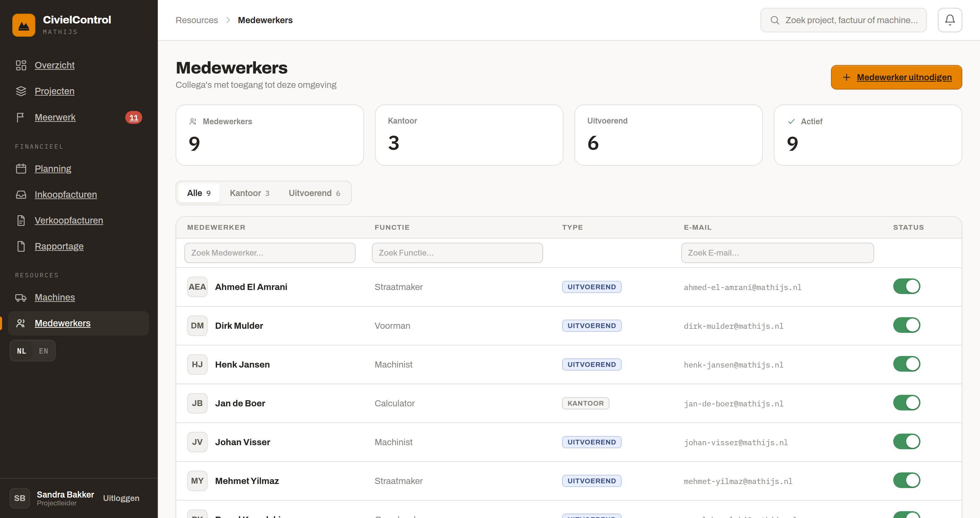Click the FUNCTIE column header

(392, 227)
